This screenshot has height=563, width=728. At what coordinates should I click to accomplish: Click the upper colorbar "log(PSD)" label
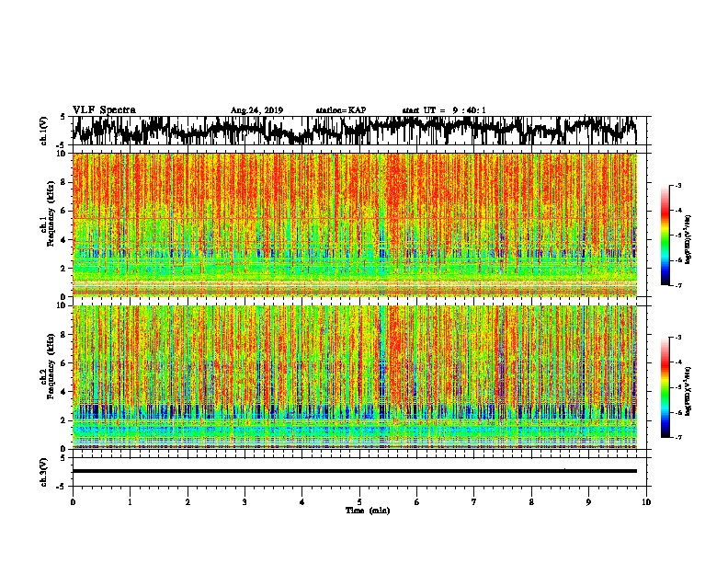coord(688,239)
